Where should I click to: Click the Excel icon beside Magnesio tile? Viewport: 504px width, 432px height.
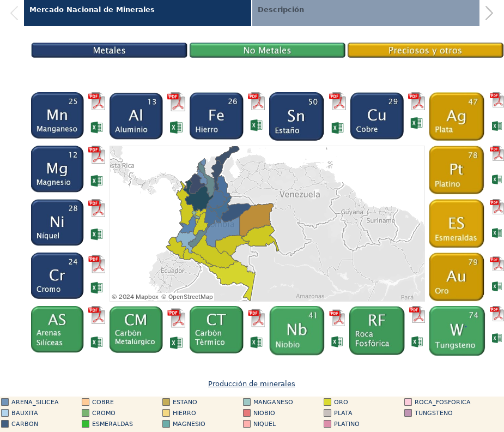coord(97,181)
